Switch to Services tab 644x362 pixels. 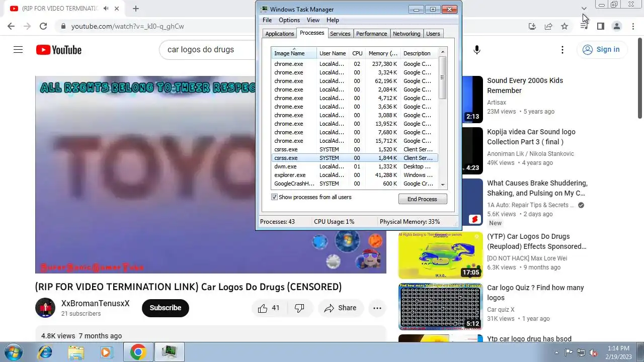(x=340, y=34)
